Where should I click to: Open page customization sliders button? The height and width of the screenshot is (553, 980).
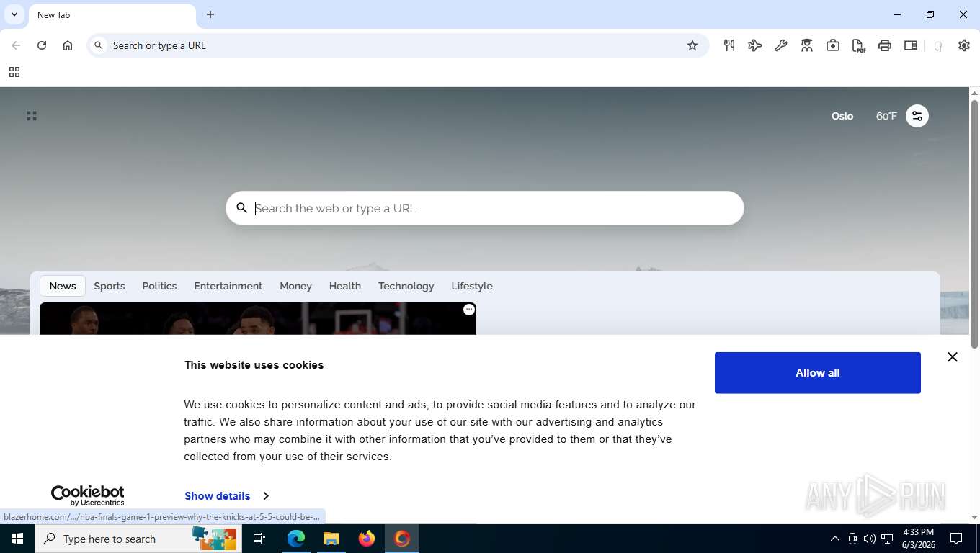tap(917, 116)
